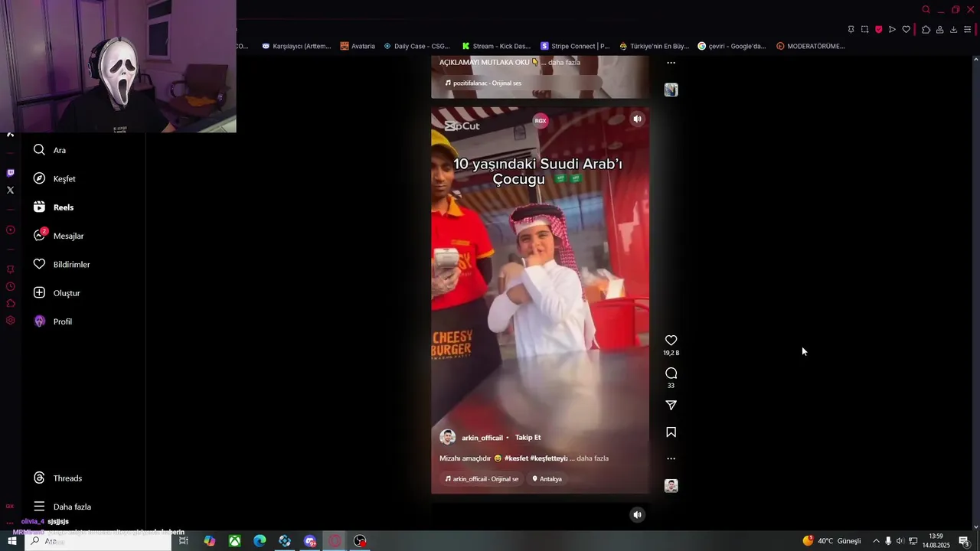The height and width of the screenshot is (551, 980).
Task: Show hidden system tray icons
Action: (x=876, y=541)
